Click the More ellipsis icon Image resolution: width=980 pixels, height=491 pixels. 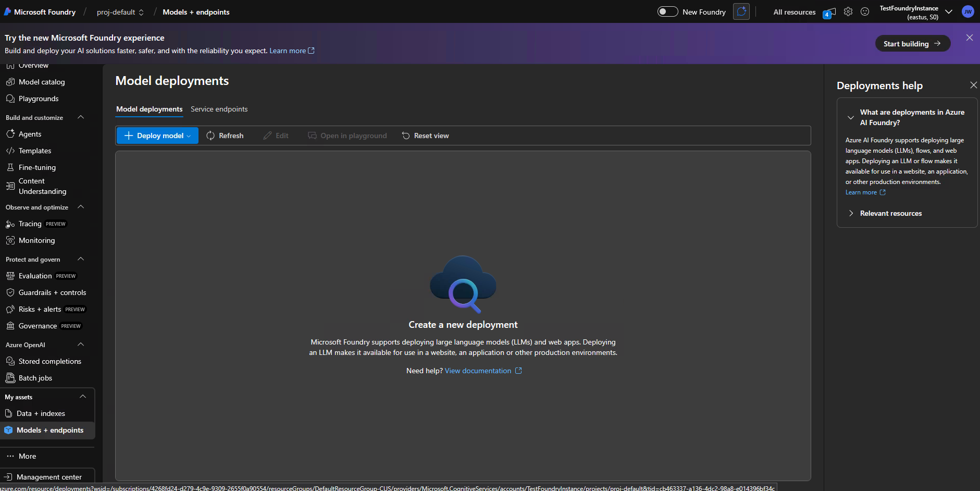(10, 456)
